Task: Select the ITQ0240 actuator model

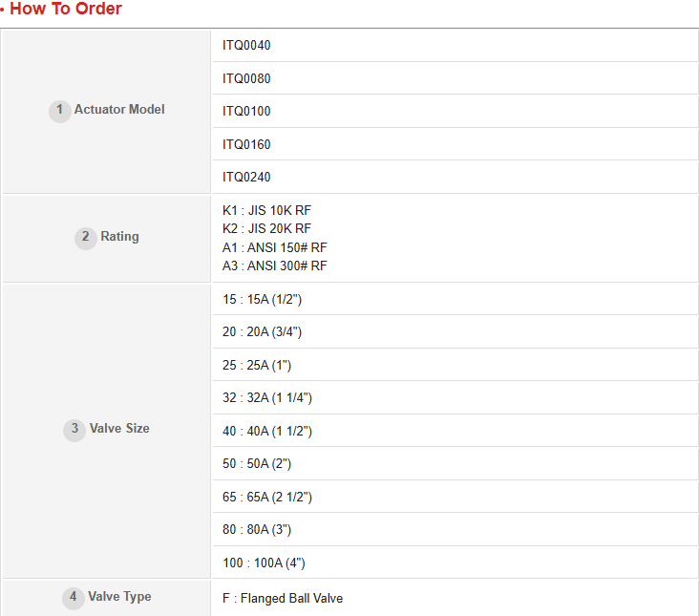Action: point(247,178)
